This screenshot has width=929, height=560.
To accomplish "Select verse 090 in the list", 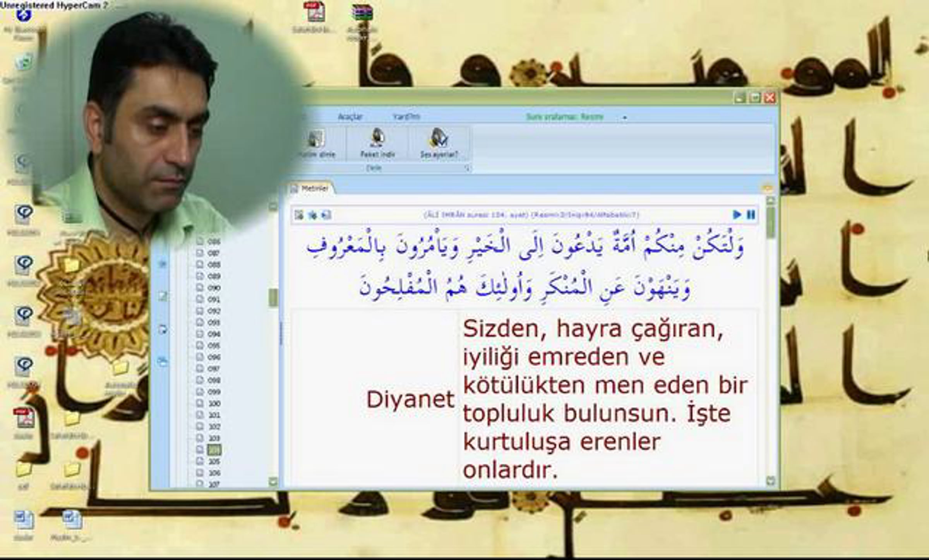I will click(213, 288).
